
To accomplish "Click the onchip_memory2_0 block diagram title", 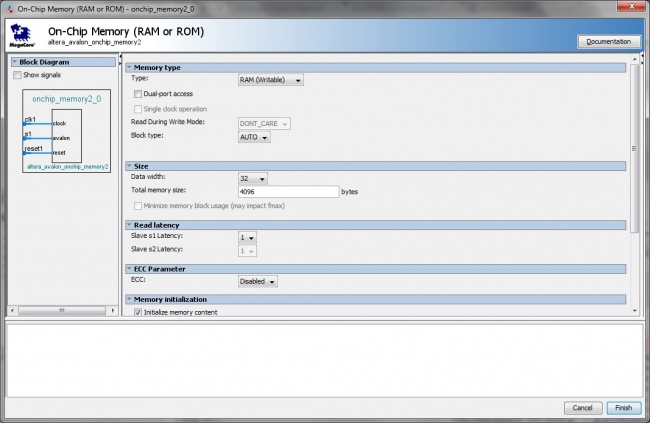I will click(67, 99).
